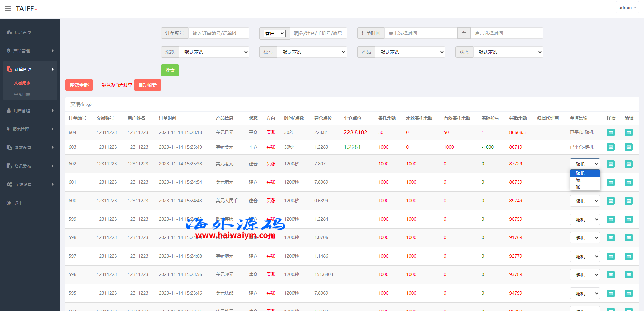
Task: Click the green 搜索 button
Action: click(170, 70)
